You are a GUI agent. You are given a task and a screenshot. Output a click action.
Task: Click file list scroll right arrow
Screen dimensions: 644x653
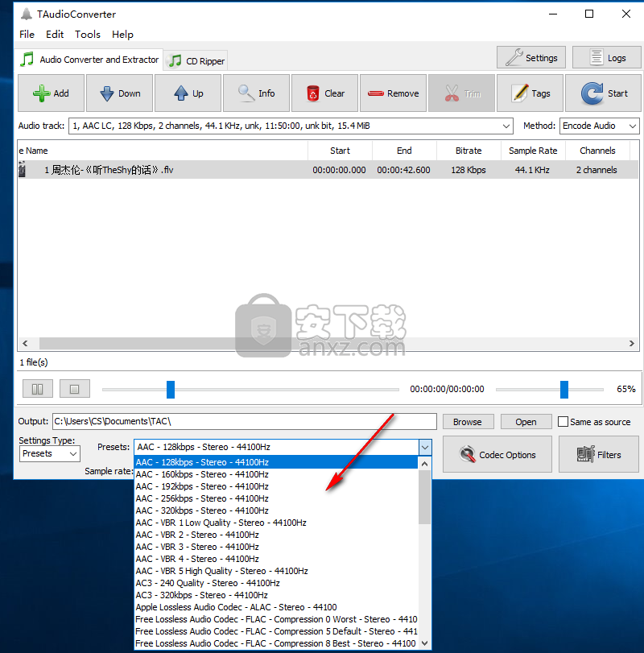pos(631,343)
